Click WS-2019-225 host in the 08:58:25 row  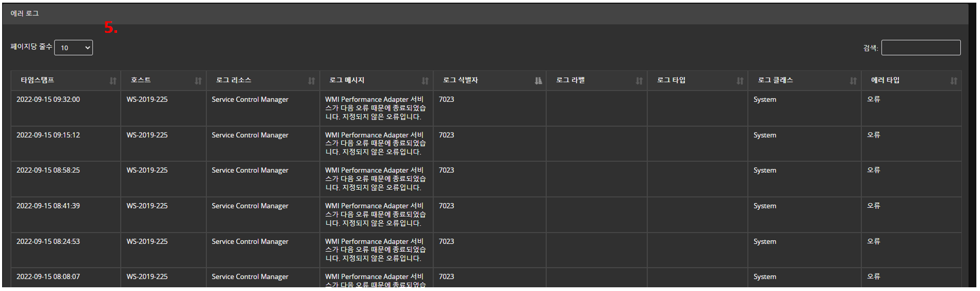(147, 170)
